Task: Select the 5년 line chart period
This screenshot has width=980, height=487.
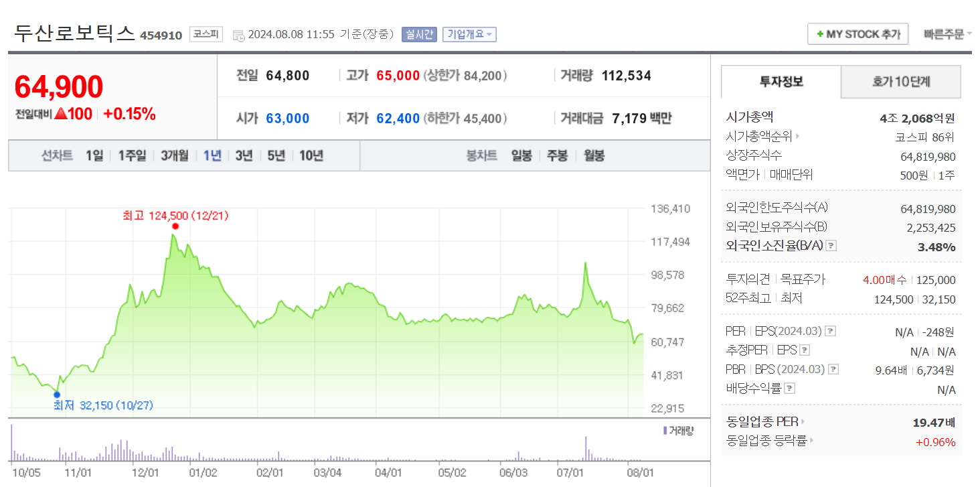Action: click(276, 155)
